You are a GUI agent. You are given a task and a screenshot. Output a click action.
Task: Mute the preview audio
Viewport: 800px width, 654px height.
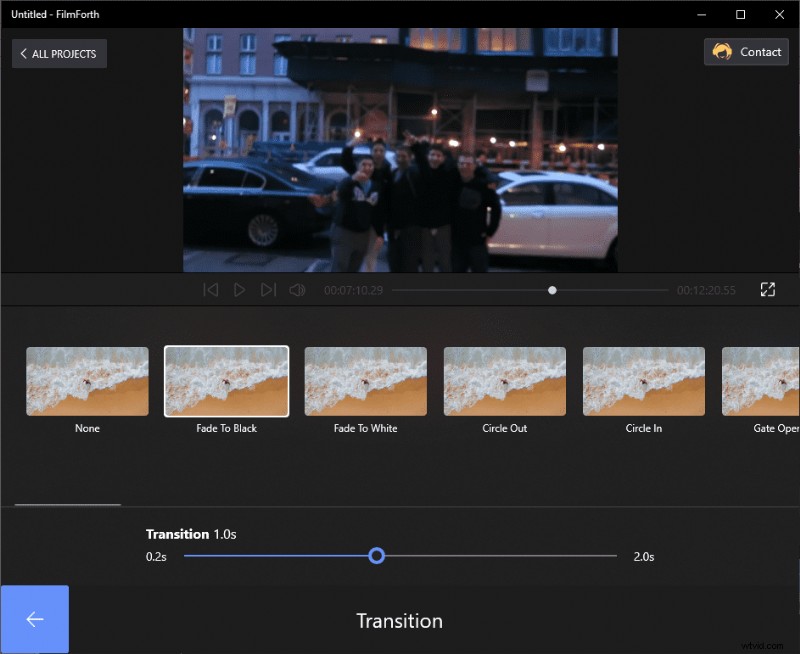pos(296,289)
